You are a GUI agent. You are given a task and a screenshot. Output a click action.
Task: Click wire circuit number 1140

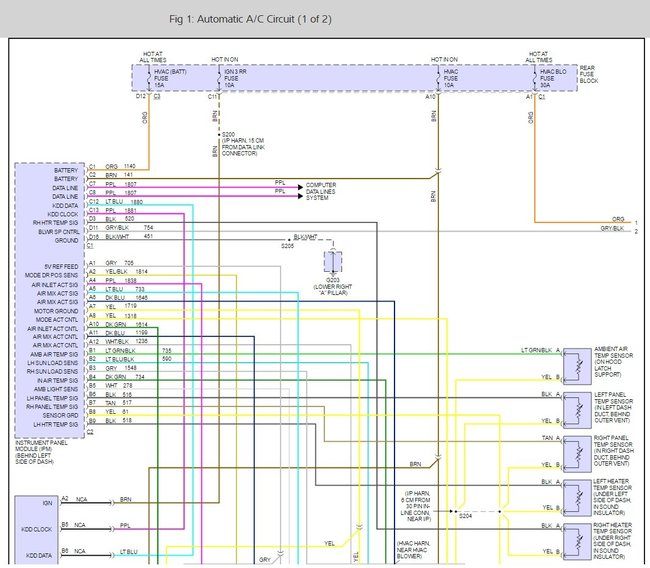click(x=130, y=166)
